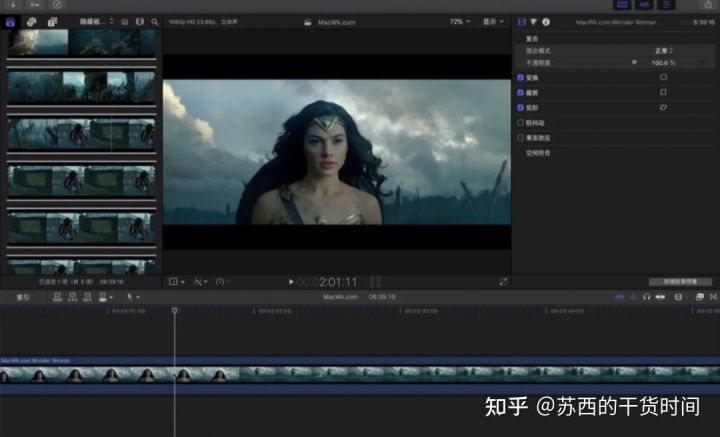
Task: Toggle timeline snapping icon
Action: pos(660,297)
